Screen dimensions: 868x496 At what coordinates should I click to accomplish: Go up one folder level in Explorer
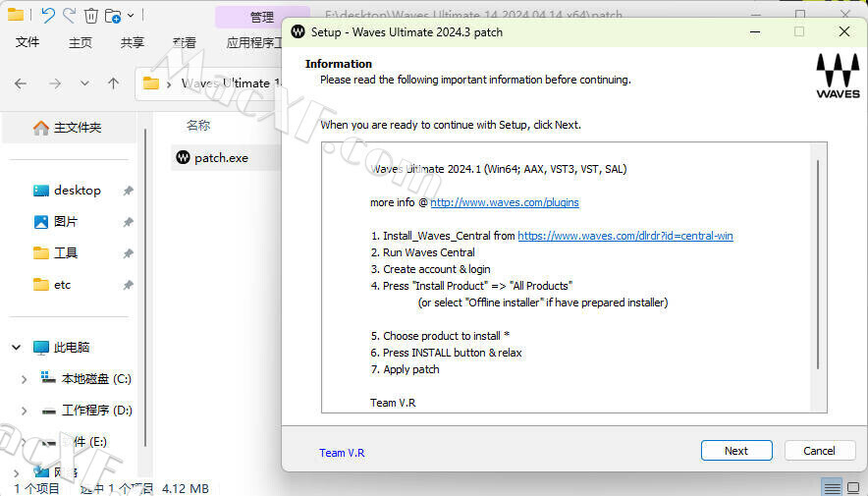tap(114, 83)
